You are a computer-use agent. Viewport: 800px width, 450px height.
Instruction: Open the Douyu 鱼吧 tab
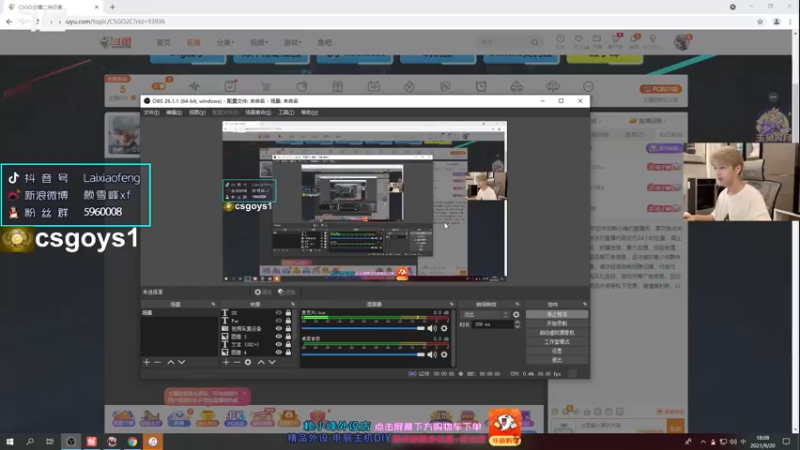(324, 42)
